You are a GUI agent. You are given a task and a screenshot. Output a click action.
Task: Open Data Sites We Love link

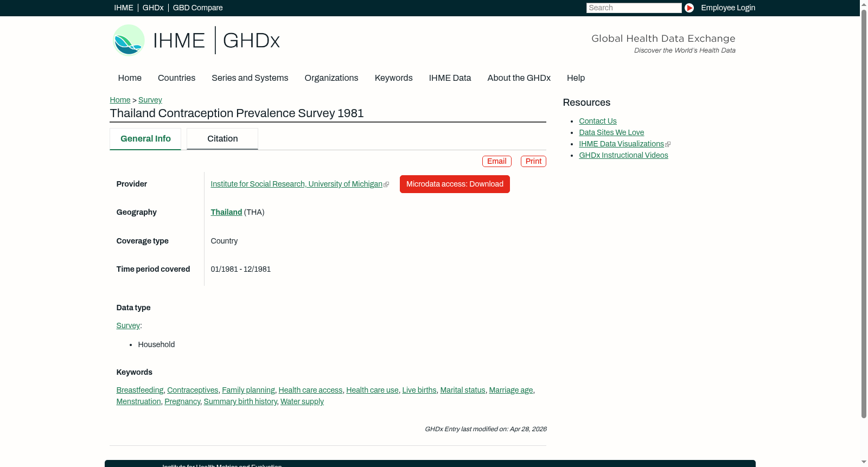coord(611,132)
